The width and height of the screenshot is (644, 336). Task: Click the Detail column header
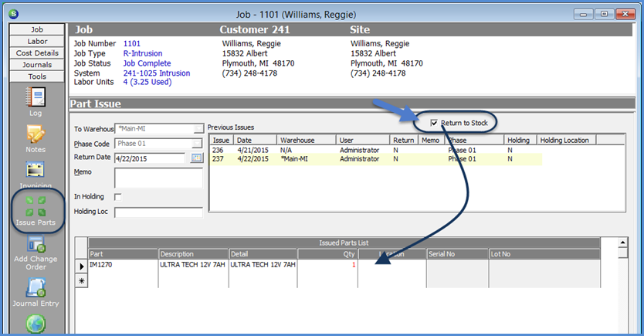click(263, 254)
